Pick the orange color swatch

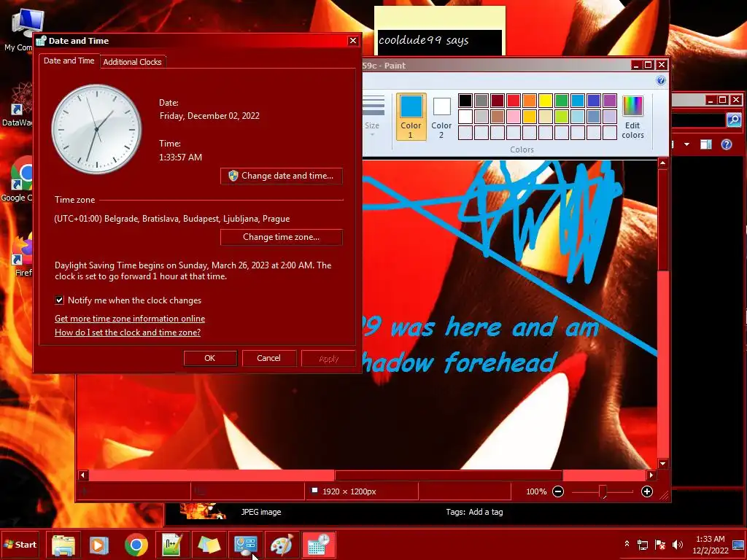pyautogui.click(x=530, y=101)
